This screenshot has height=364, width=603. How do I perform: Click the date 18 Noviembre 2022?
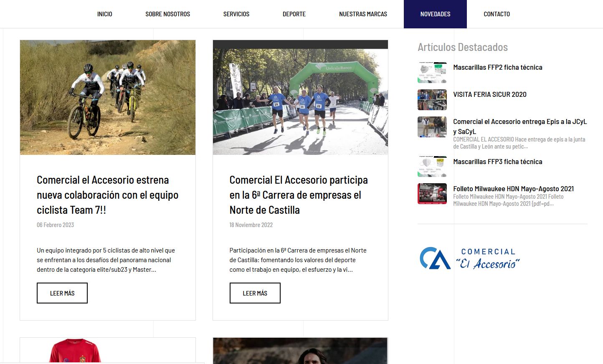click(251, 225)
